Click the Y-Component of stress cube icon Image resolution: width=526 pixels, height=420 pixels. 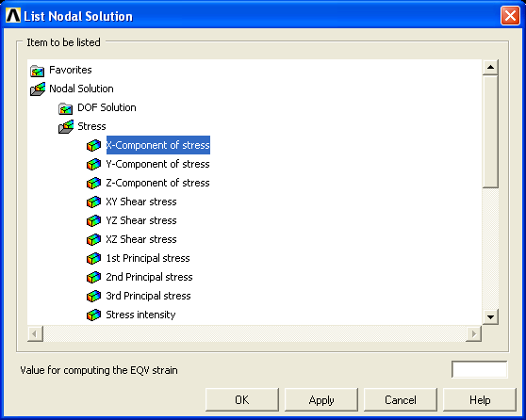[x=93, y=164]
